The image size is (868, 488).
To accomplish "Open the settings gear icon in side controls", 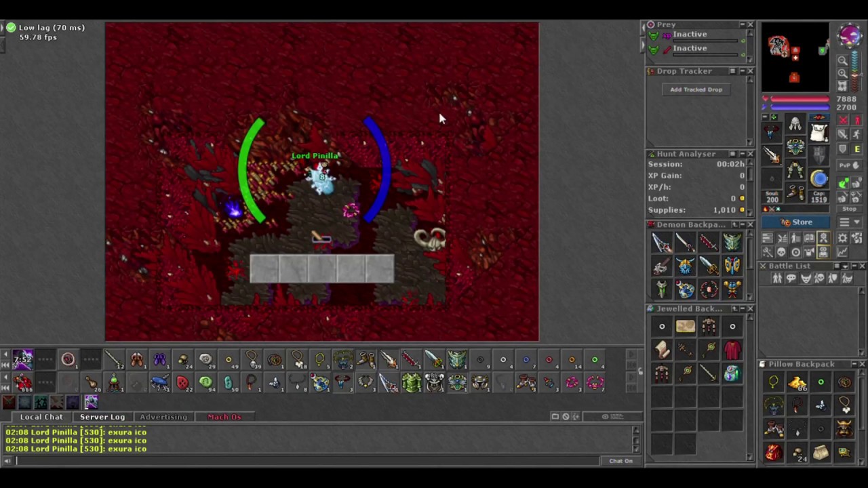I will (x=843, y=237).
